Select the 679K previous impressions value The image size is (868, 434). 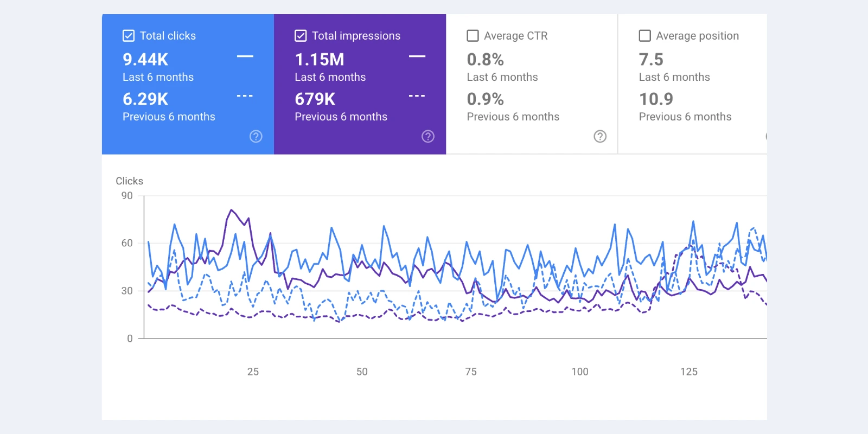315,99
